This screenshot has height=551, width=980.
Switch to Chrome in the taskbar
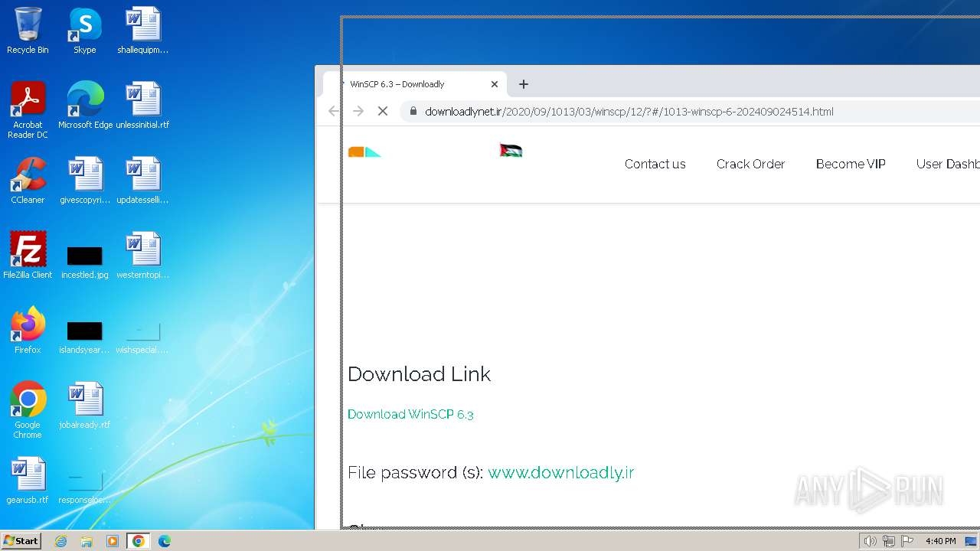[x=139, y=541]
